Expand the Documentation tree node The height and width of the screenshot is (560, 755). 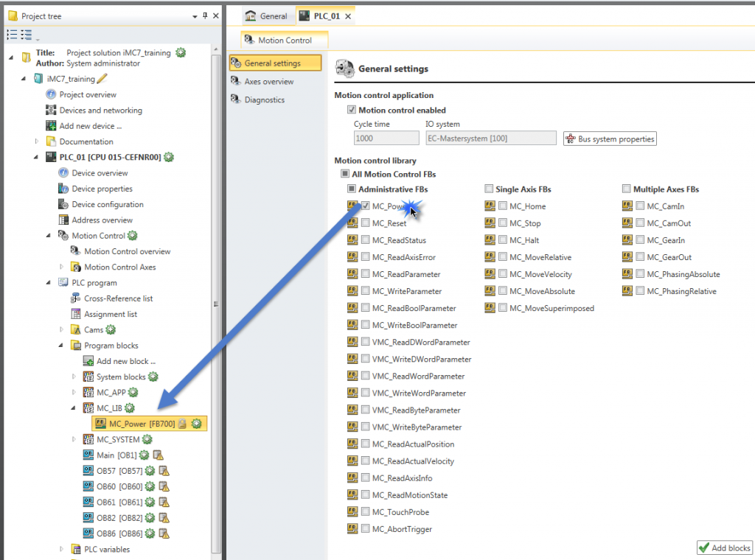pos(37,141)
